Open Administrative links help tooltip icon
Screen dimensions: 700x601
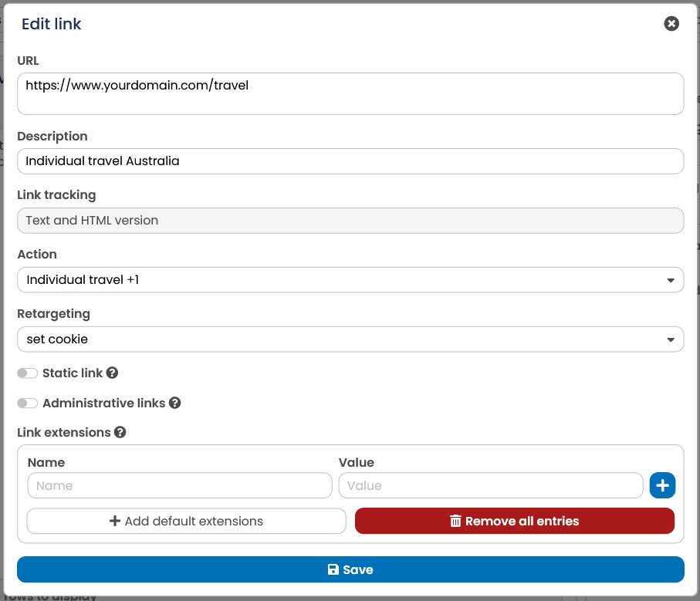(x=175, y=403)
